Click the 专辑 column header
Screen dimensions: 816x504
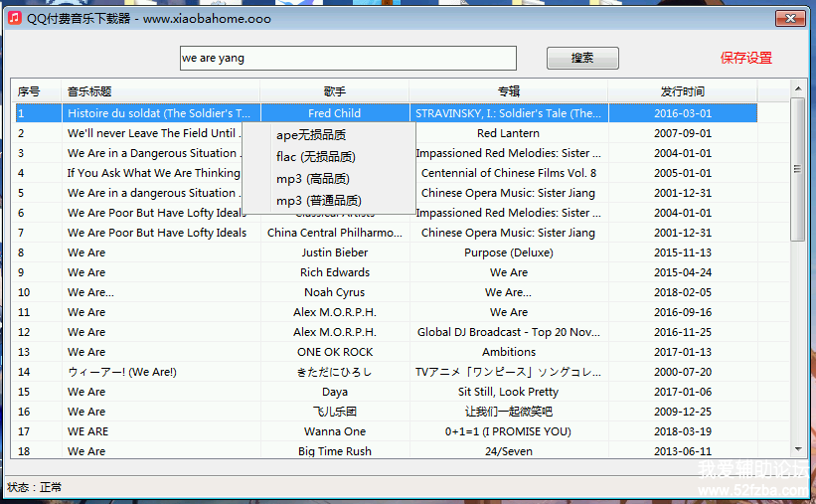(x=509, y=91)
